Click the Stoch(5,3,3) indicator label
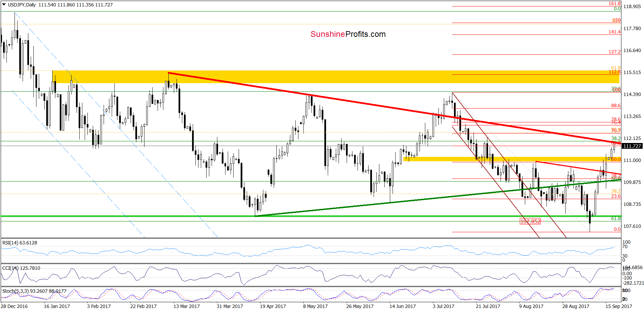The image size is (644, 311). [34, 291]
